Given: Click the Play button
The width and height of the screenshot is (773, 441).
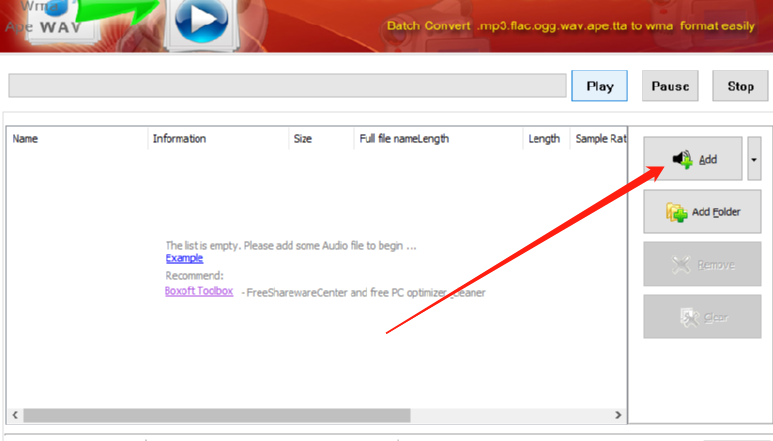Looking at the screenshot, I should pyautogui.click(x=599, y=86).
